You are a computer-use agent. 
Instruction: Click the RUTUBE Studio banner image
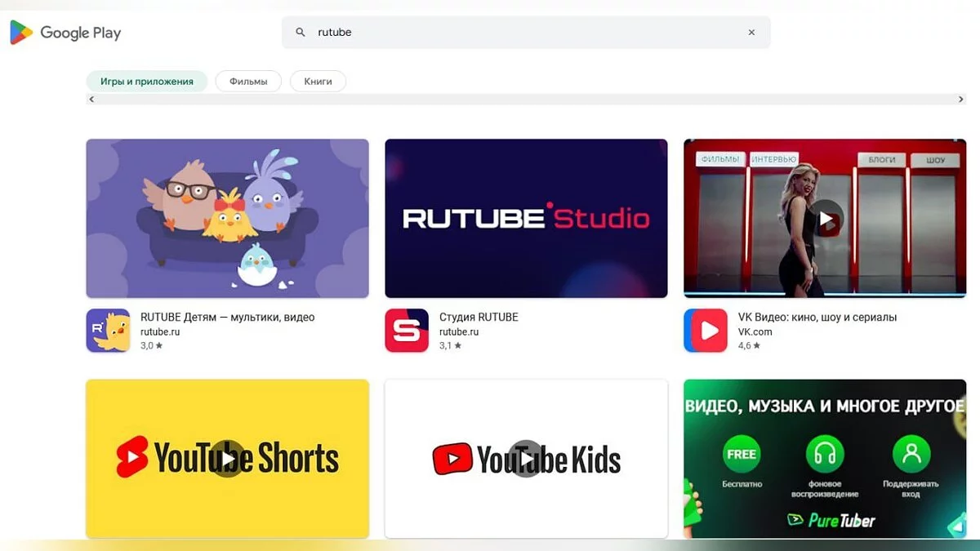point(526,218)
